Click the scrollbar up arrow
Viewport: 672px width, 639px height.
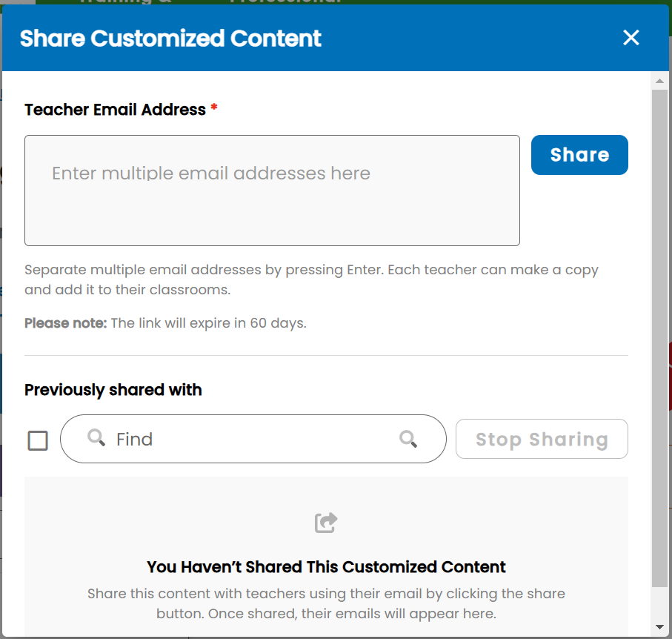[x=659, y=81]
